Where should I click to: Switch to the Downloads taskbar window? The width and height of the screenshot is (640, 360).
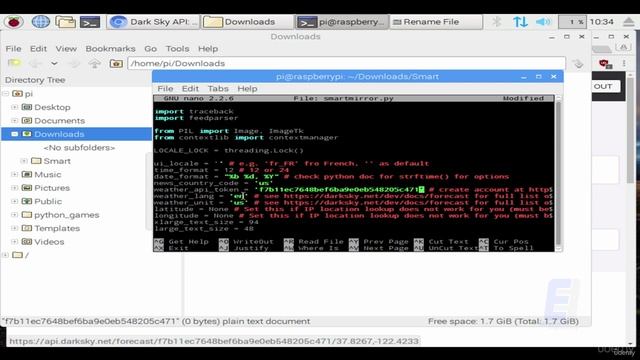click(x=247, y=22)
